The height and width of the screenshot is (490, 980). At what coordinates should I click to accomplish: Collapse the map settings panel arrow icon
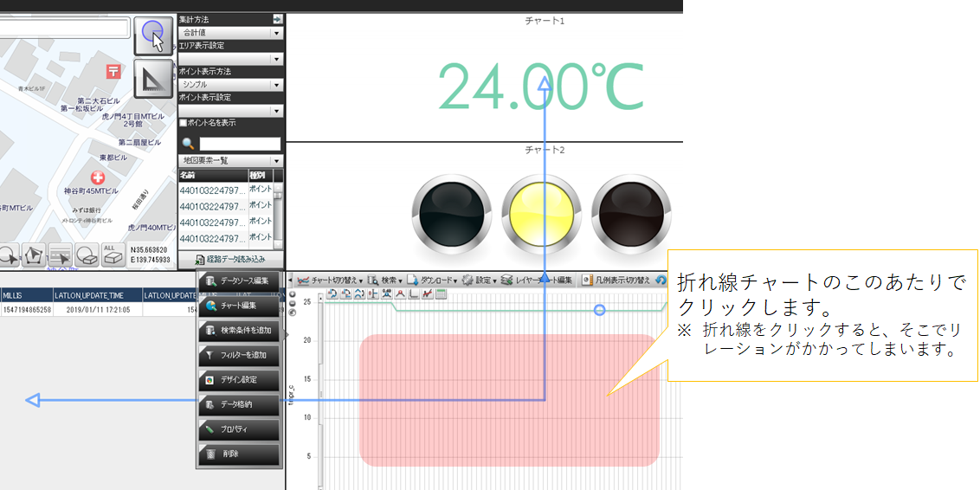click(x=278, y=19)
